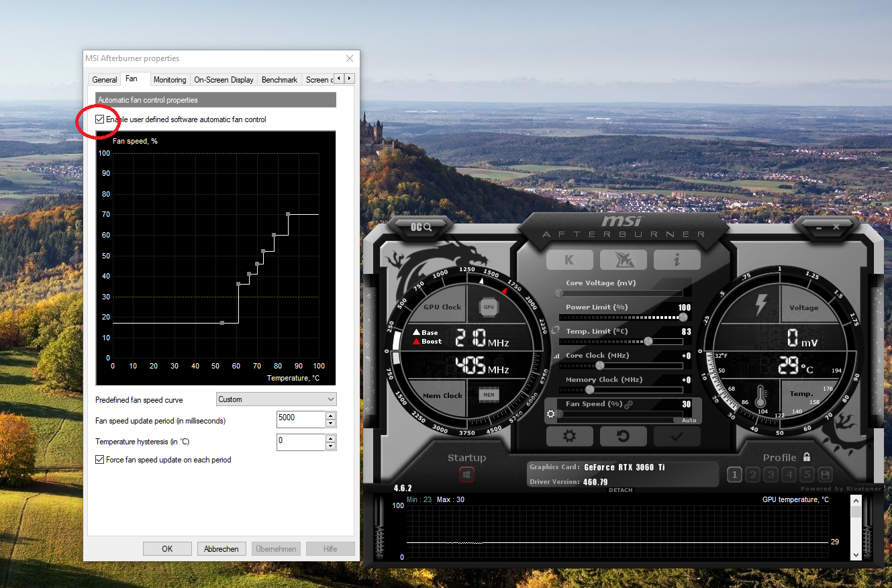Toggle the power and temp limit link icon

tap(555, 331)
